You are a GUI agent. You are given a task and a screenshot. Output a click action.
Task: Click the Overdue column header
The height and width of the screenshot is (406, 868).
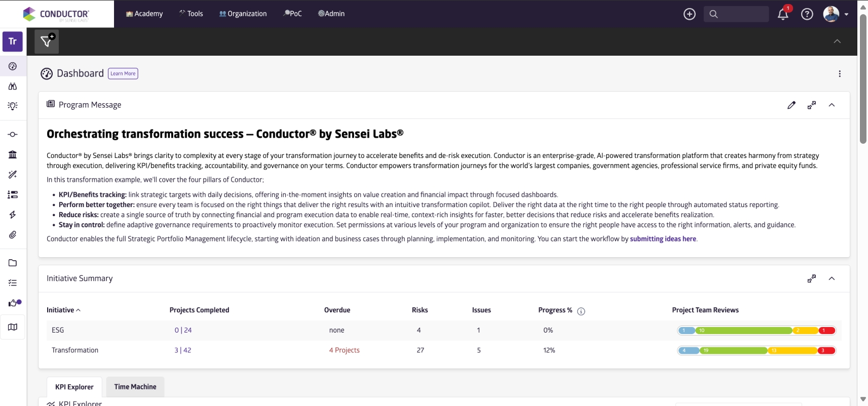pos(337,310)
